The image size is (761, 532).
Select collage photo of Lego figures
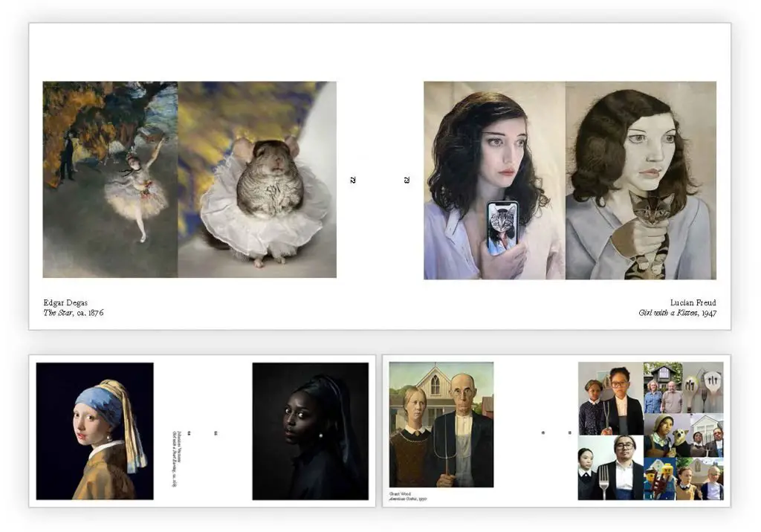660,479
